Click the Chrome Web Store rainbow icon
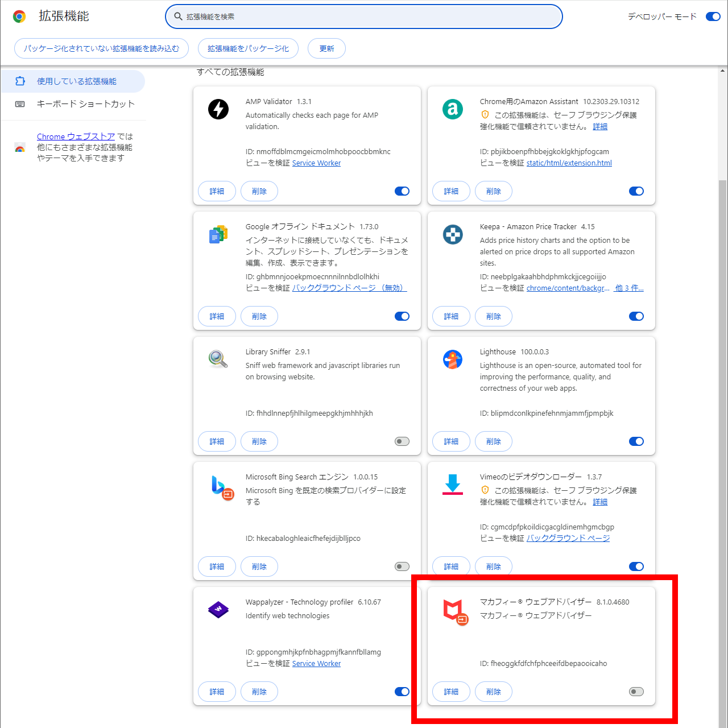 20,148
